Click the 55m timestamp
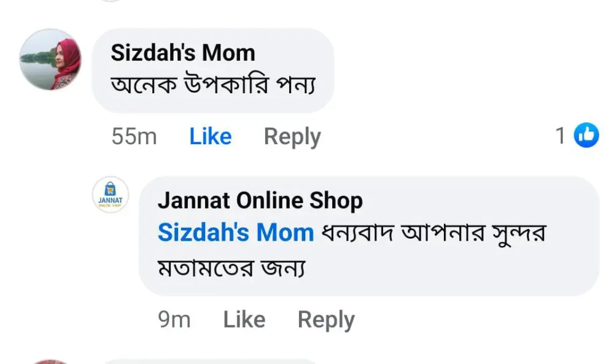 pos(134,136)
